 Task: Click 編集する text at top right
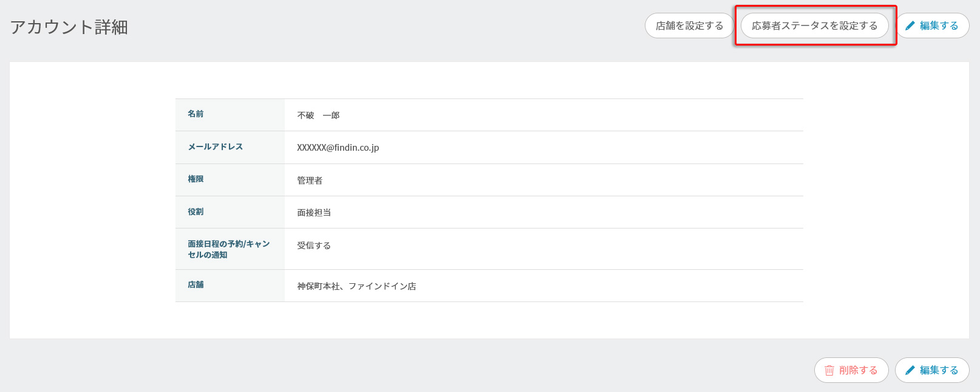click(939, 26)
